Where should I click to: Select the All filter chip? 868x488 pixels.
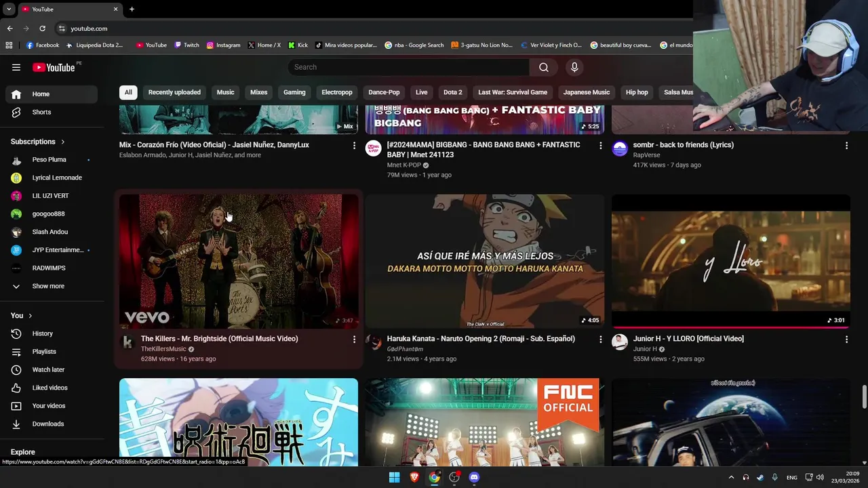pos(128,92)
